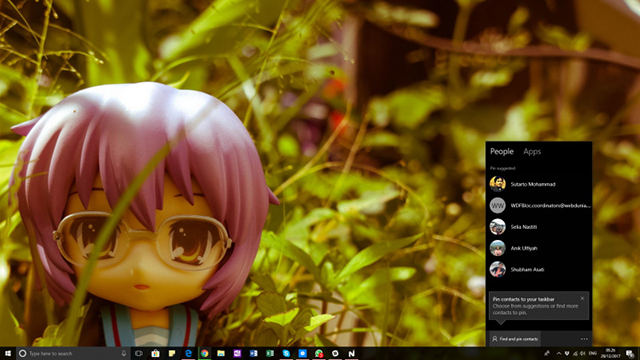The height and width of the screenshot is (360, 640).
Task: Launch Microsoft Edge from the taskbar
Action: pyautogui.click(x=188, y=353)
